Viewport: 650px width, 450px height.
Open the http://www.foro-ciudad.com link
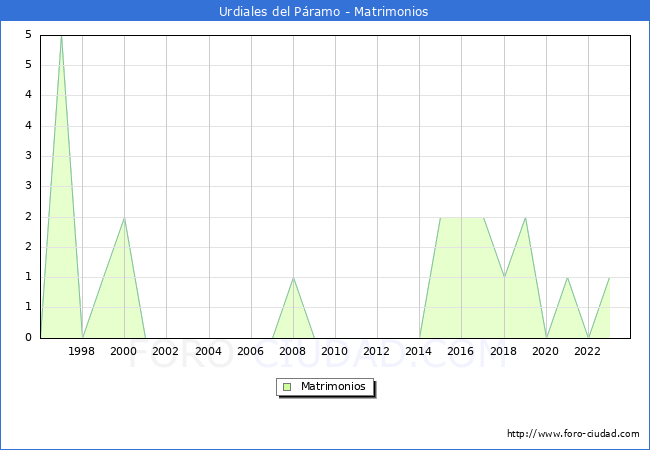[573, 434]
